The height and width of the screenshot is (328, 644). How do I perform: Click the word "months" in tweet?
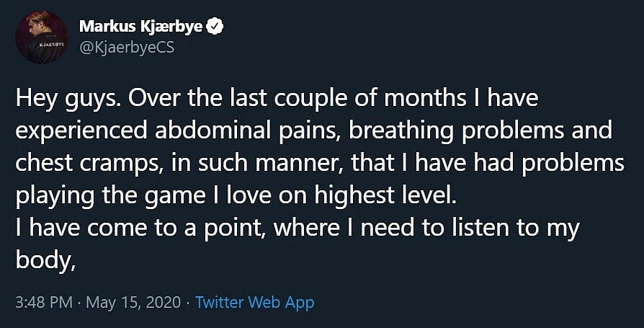426,99
